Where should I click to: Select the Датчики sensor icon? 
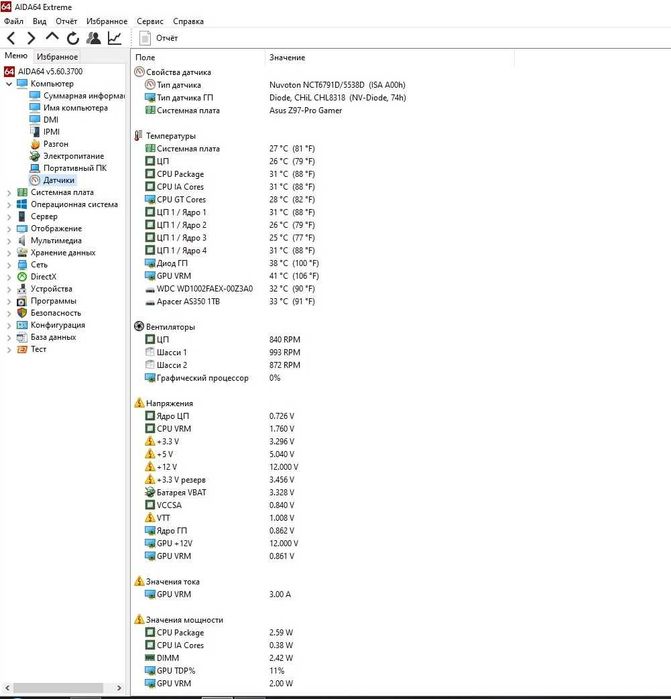point(35,180)
